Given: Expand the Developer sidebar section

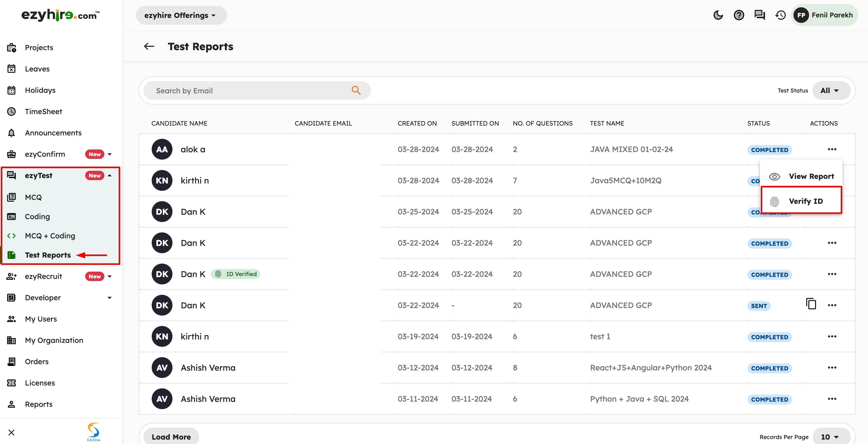Looking at the screenshot, I should (110, 298).
